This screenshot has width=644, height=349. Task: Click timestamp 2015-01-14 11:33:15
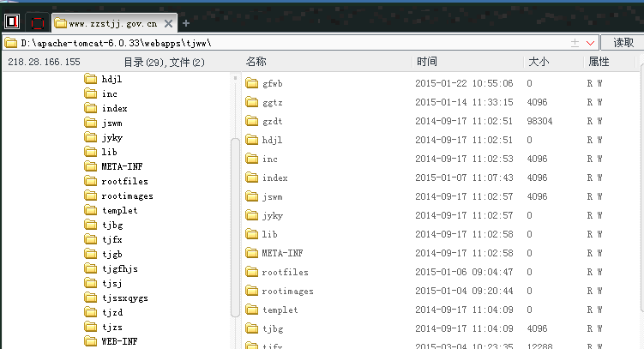pyautogui.click(x=464, y=102)
